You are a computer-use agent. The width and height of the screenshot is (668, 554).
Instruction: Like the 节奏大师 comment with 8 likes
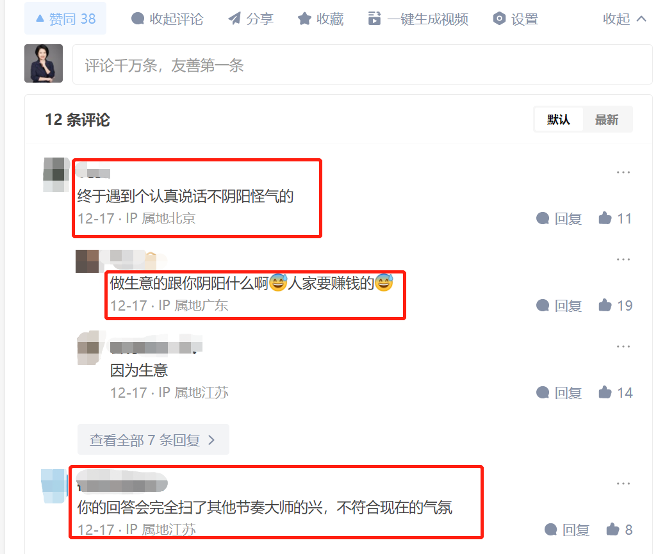pyautogui.click(x=619, y=530)
